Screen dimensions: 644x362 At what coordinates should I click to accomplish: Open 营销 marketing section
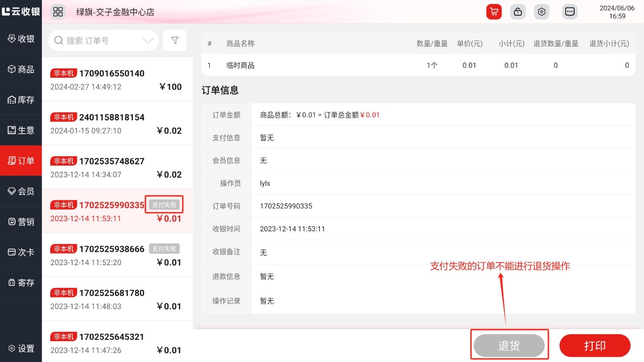pyautogui.click(x=21, y=222)
